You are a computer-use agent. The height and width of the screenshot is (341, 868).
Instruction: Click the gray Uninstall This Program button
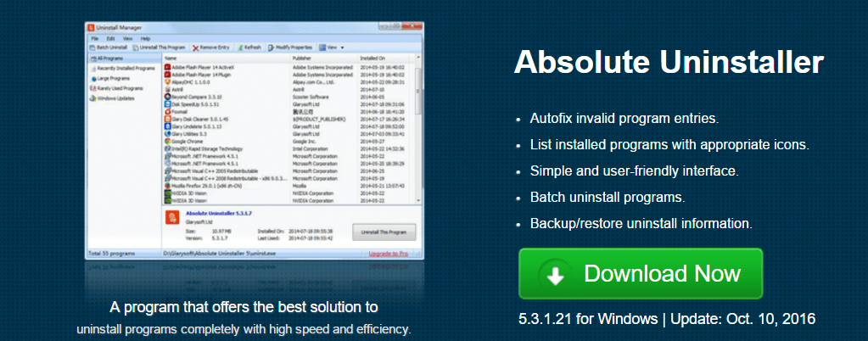[x=384, y=232]
